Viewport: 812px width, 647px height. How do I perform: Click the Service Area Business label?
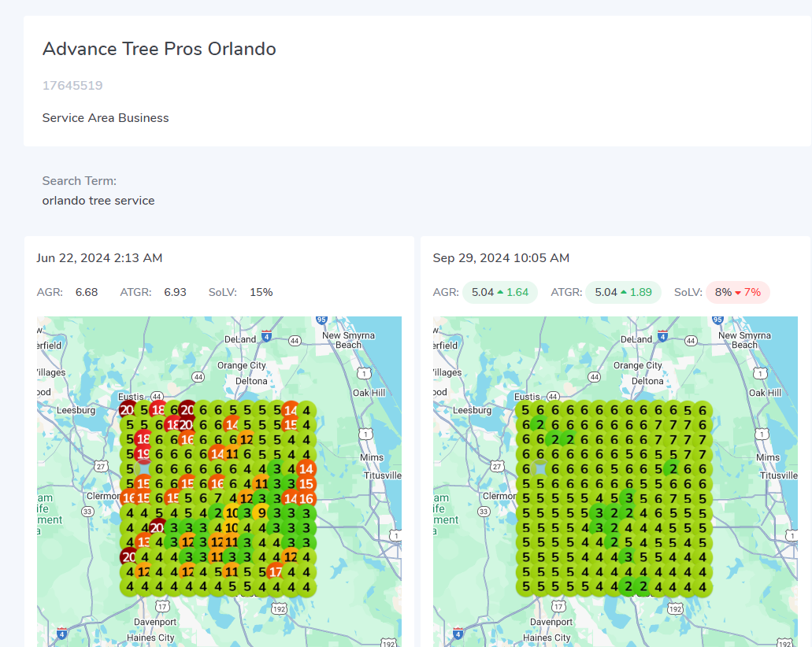[105, 118]
